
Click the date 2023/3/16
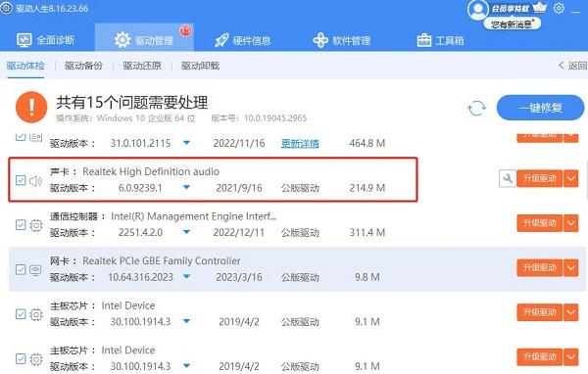tap(239, 277)
